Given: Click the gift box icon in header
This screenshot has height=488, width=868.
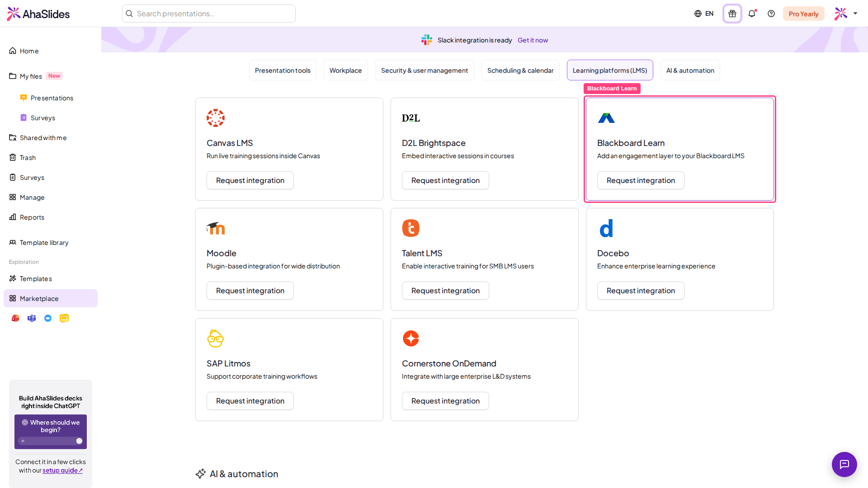Looking at the screenshot, I should coord(732,14).
